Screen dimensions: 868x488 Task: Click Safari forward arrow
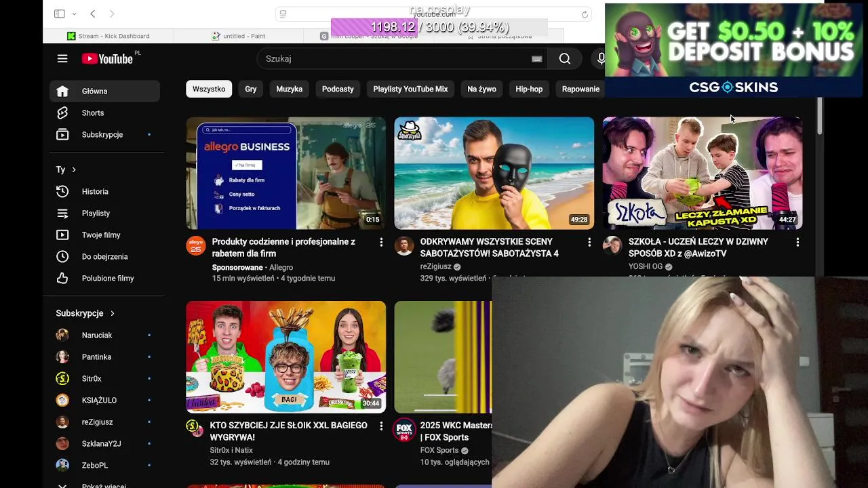(x=112, y=14)
